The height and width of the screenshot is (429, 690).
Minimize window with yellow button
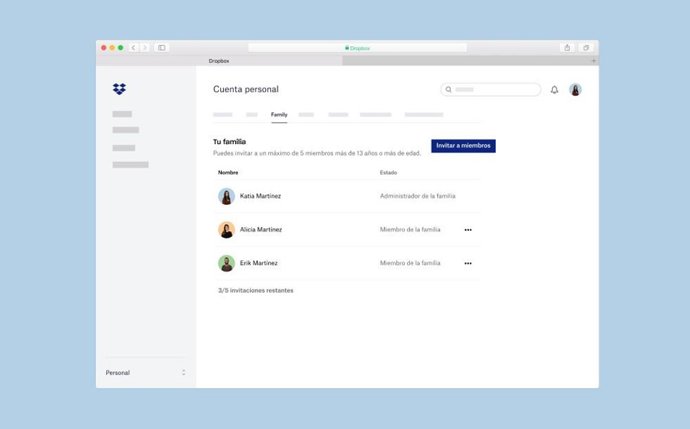tap(112, 48)
